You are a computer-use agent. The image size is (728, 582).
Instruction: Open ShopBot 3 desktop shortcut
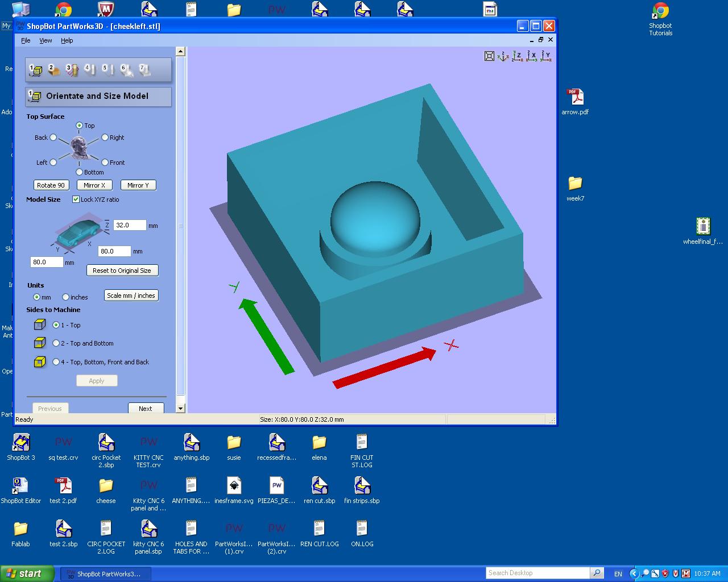tap(21, 447)
